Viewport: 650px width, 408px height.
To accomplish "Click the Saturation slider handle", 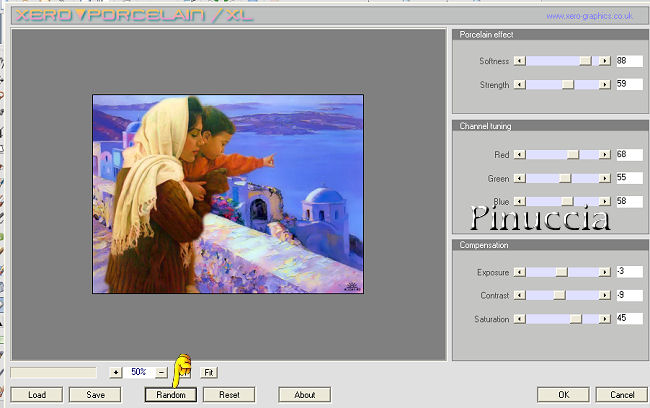I will coord(575,319).
